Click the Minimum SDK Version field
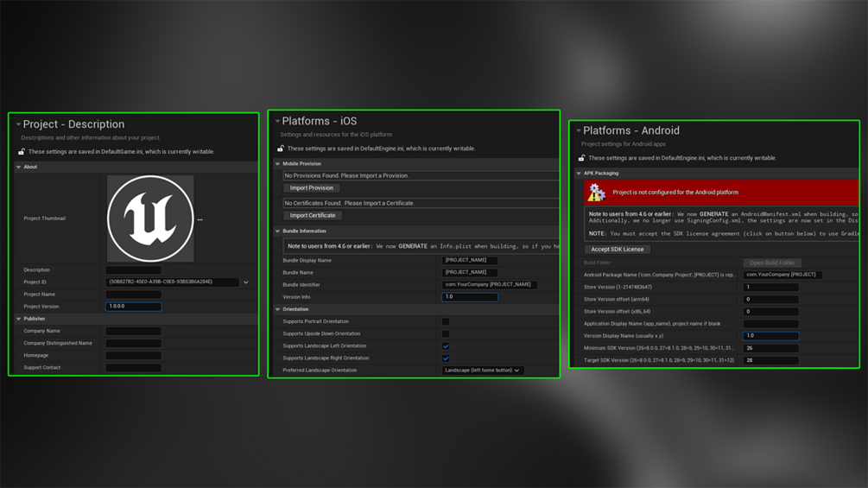This screenshot has width=868, height=488. (x=770, y=348)
